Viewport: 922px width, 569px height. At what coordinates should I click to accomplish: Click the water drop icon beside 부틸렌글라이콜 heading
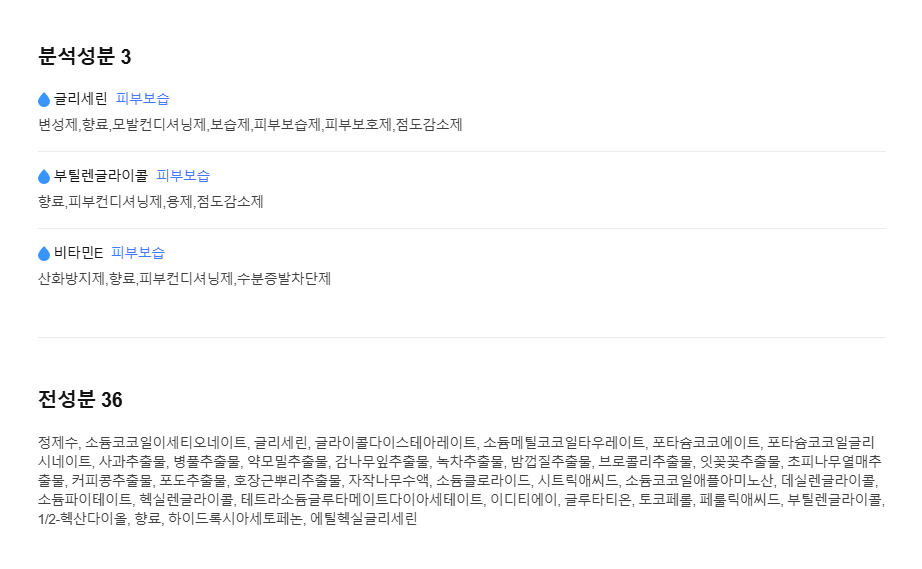point(44,176)
